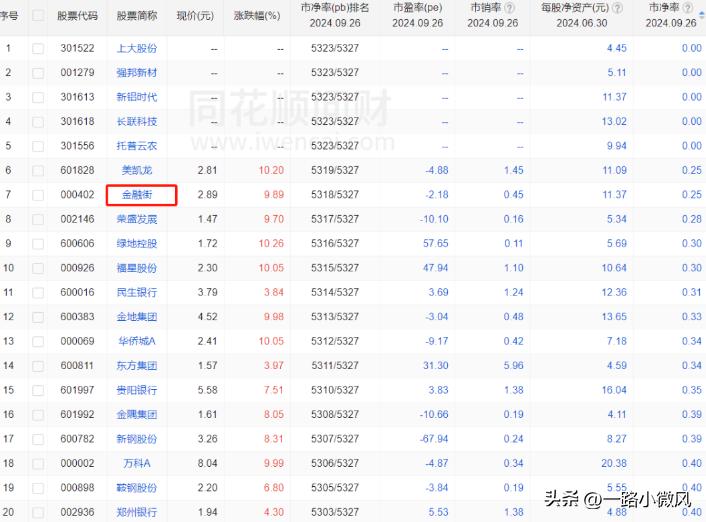This screenshot has width=706, height=522.
Task: Sort by 股票代码 column header
Action: [77, 16]
